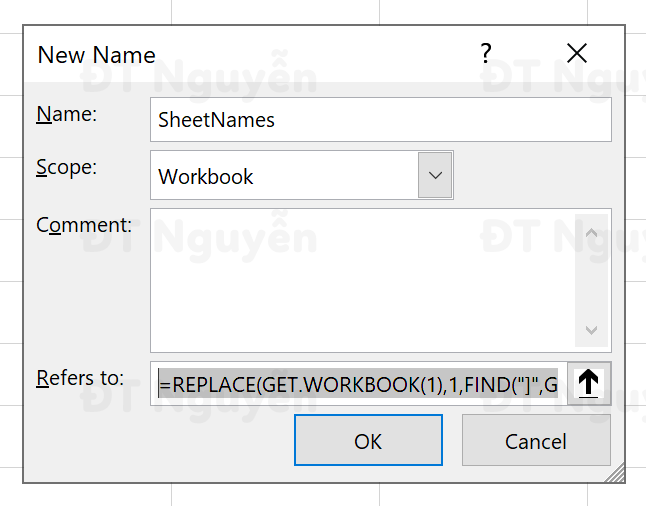
Task: Click the Comment box scroll down arrow
Action: pos(591,330)
